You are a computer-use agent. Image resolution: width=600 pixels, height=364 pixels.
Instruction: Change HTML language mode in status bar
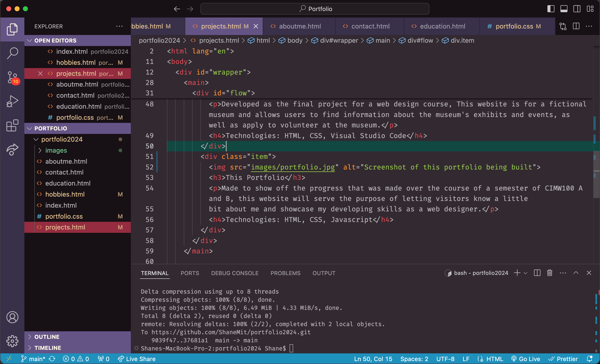pos(495,359)
